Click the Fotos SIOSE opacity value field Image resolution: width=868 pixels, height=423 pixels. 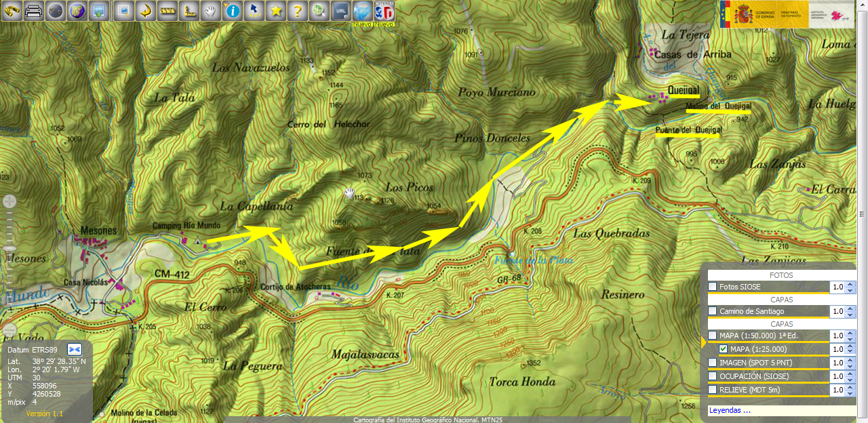point(838,287)
